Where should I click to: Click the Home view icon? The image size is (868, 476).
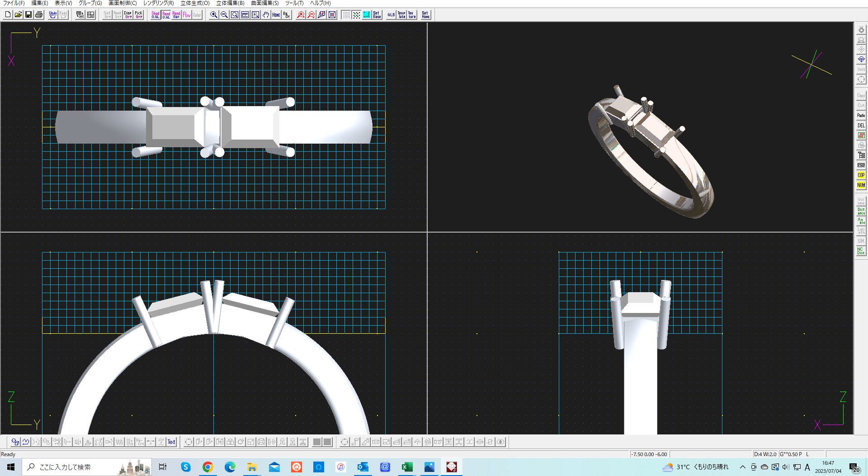coord(276,14)
